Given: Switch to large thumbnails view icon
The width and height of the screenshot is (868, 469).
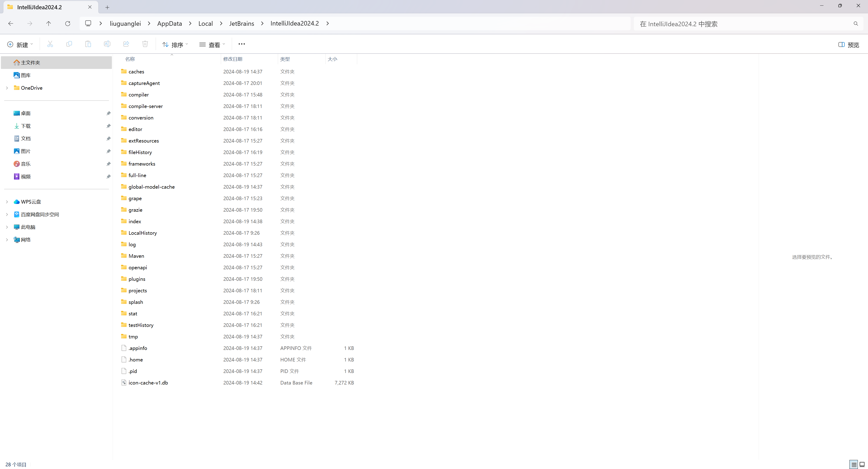Looking at the screenshot, I should 862,465.
